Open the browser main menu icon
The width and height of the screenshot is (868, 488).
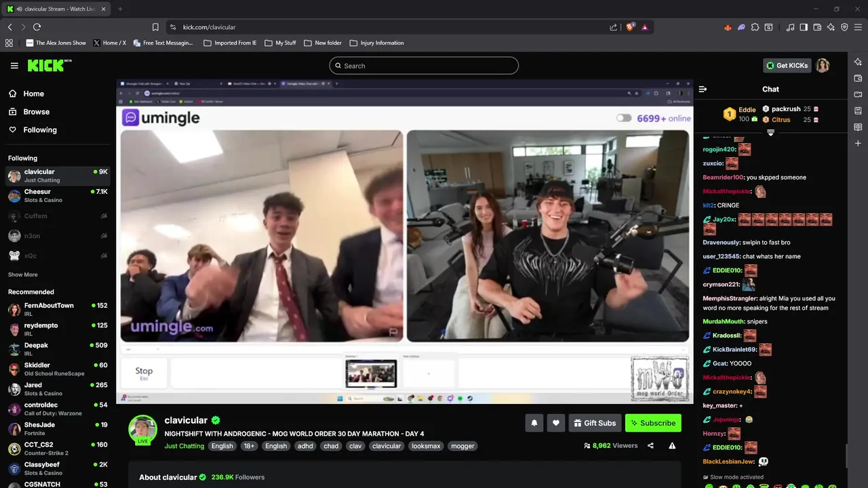[x=858, y=27]
